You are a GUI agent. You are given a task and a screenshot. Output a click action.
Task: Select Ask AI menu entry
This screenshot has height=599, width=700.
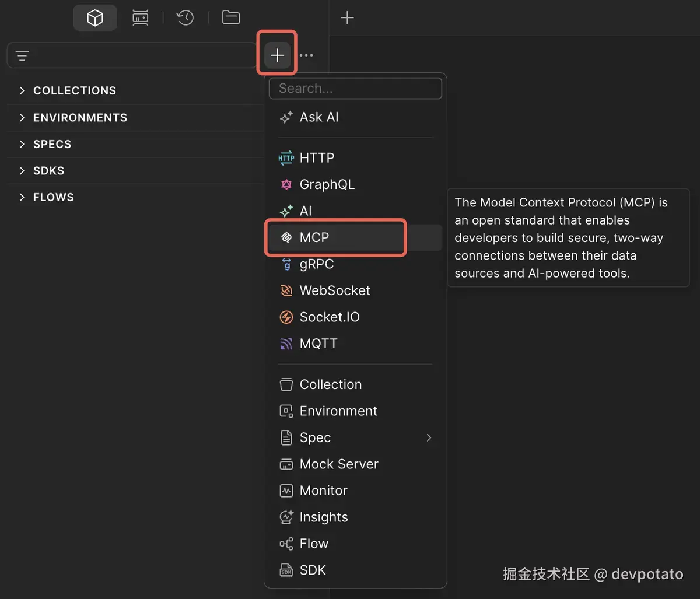pos(318,117)
